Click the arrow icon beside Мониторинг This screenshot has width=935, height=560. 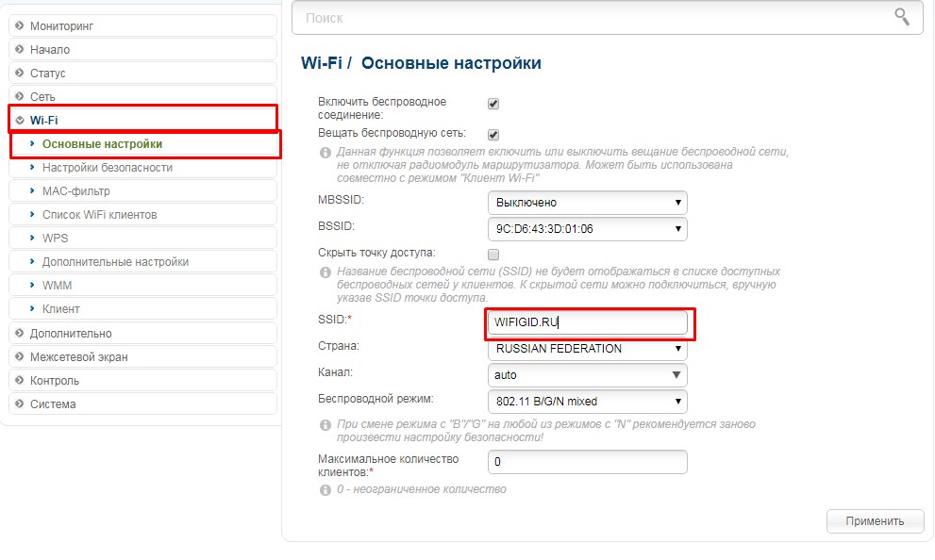20,25
